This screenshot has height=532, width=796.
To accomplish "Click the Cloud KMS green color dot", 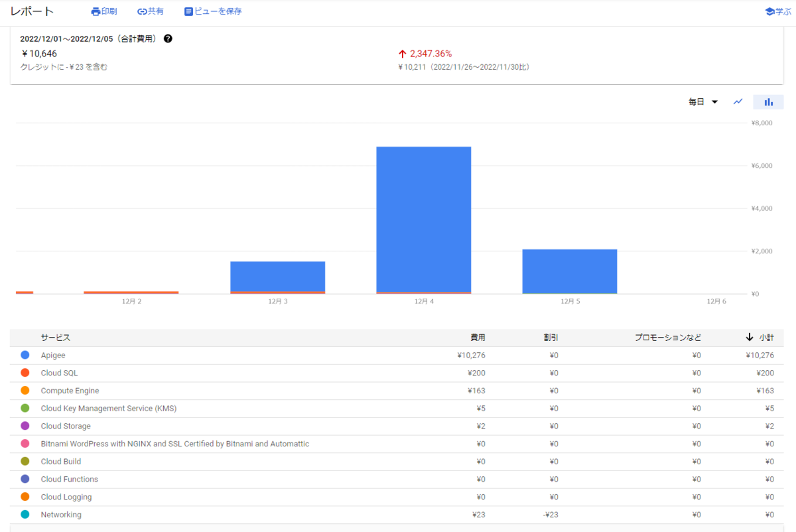I will coord(25,409).
